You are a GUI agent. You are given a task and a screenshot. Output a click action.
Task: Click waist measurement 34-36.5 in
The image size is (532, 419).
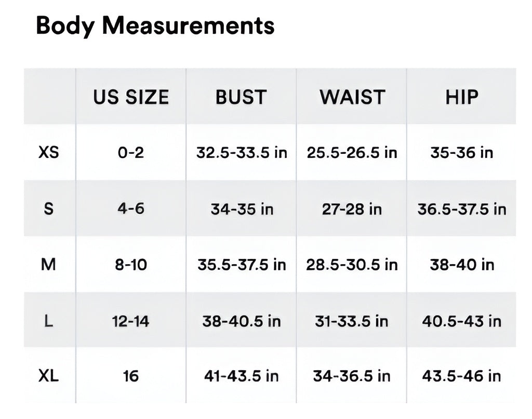[x=352, y=376]
